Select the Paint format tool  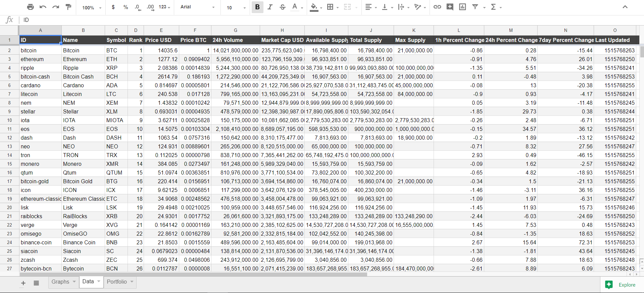pyautogui.click(x=68, y=7)
